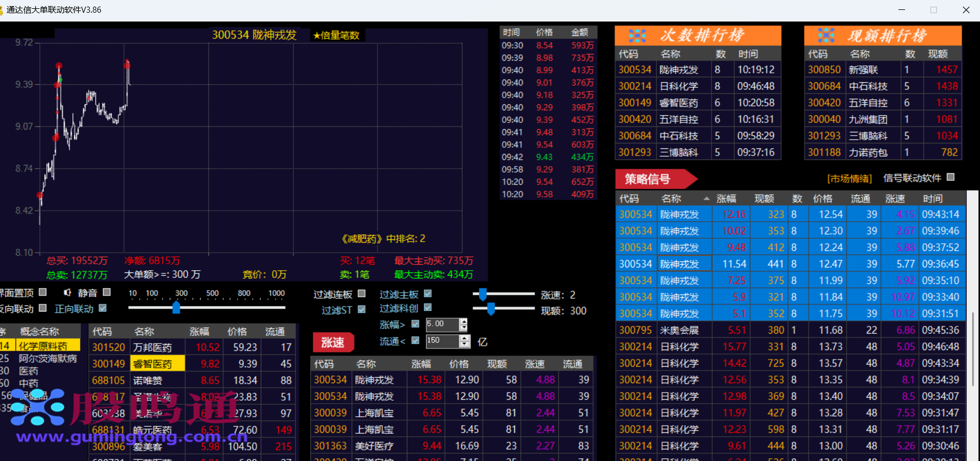Decrease the 流通< value with down arrow
Viewport: 980px width, 461px height.
click(465, 344)
